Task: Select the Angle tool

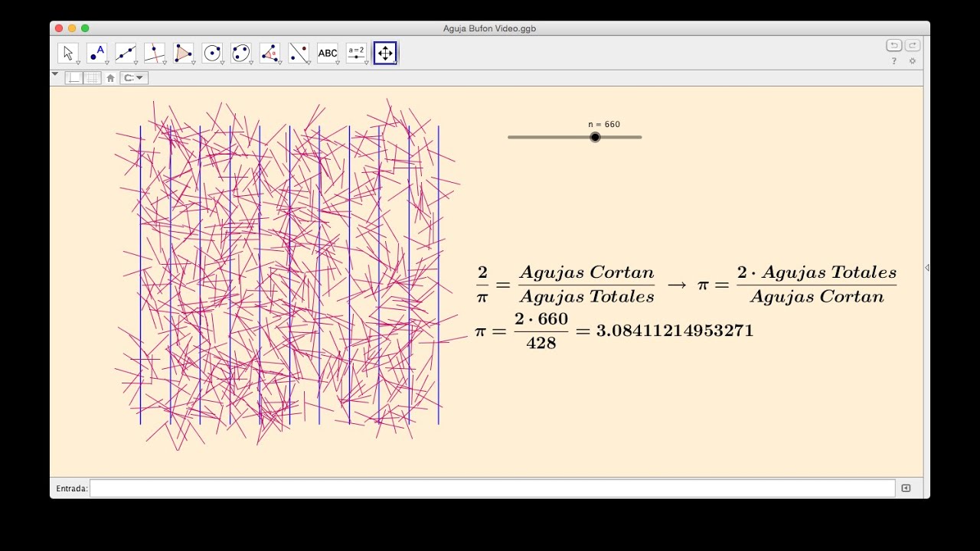Action: point(269,53)
